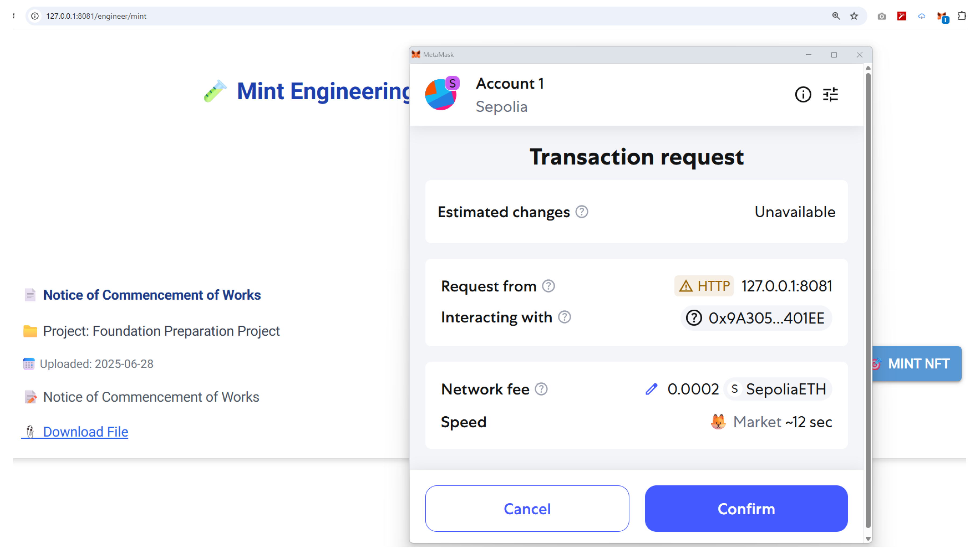Click Network fee help question mark

541,389
